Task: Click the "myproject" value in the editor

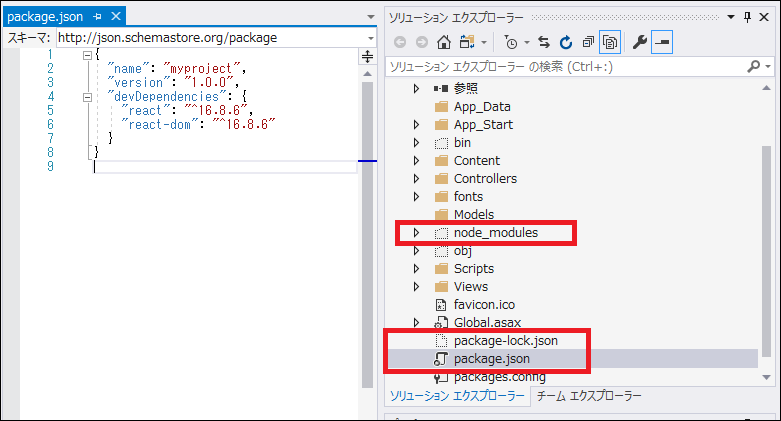Action: tap(201, 68)
